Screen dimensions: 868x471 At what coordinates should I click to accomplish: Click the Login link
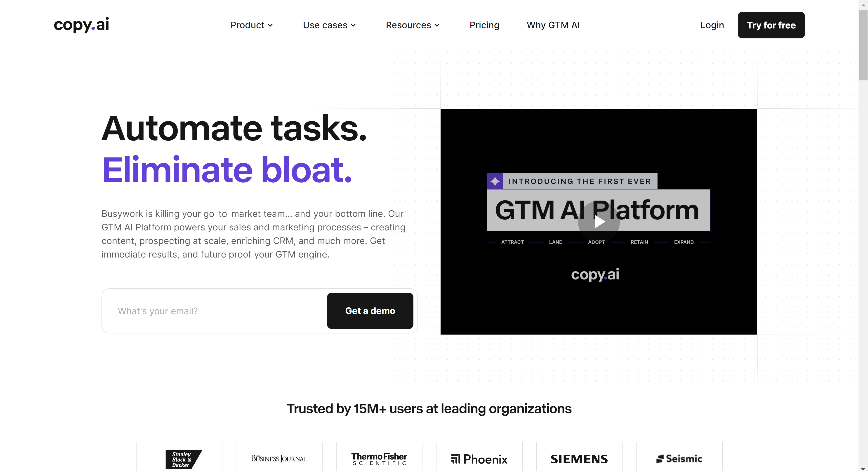pyautogui.click(x=711, y=25)
